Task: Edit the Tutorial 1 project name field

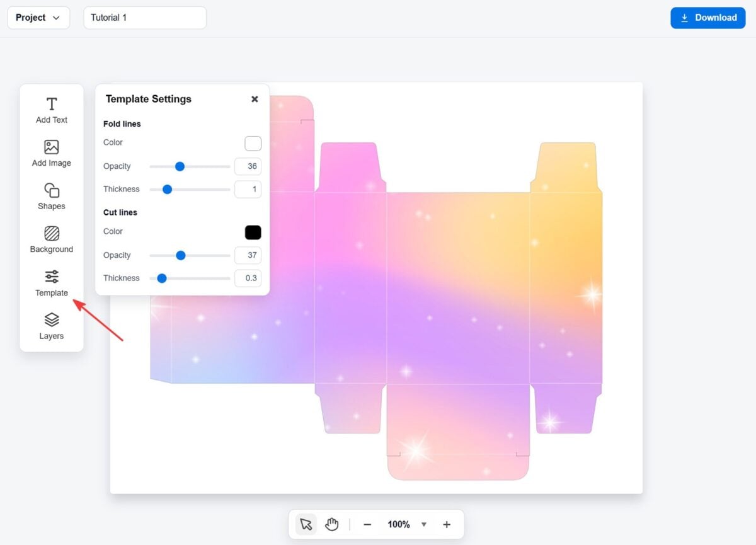Action: [x=145, y=18]
